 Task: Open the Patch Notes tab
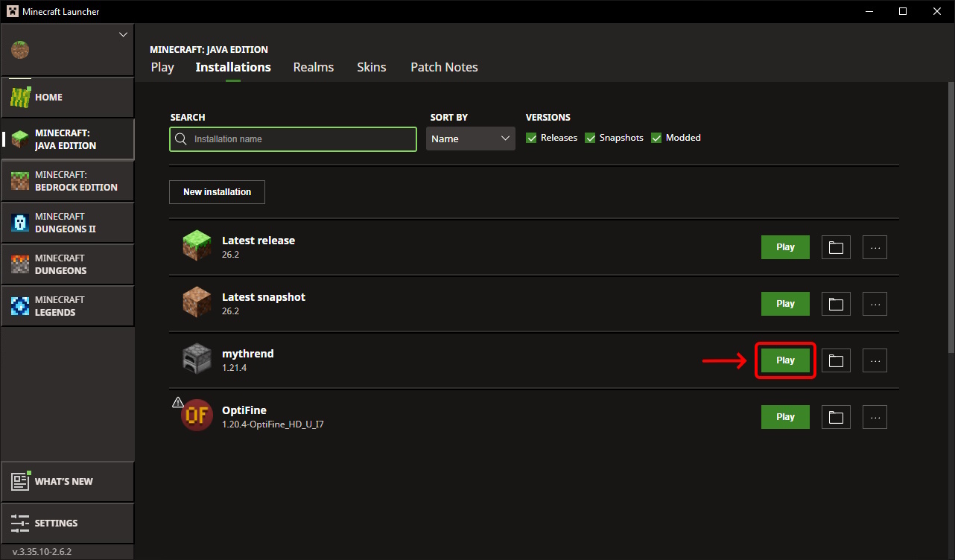point(444,67)
